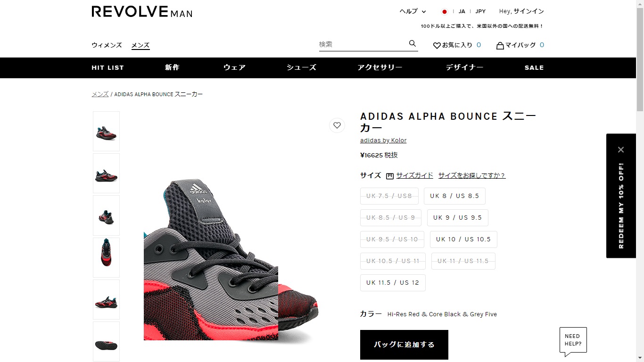Choose size UK 11.5 / US 12
This screenshot has height=362, width=644.
click(393, 283)
